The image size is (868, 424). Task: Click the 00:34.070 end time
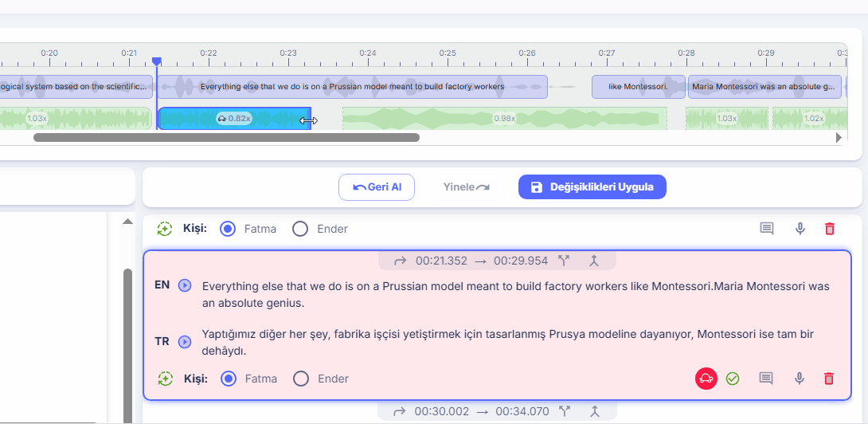click(522, 411)
